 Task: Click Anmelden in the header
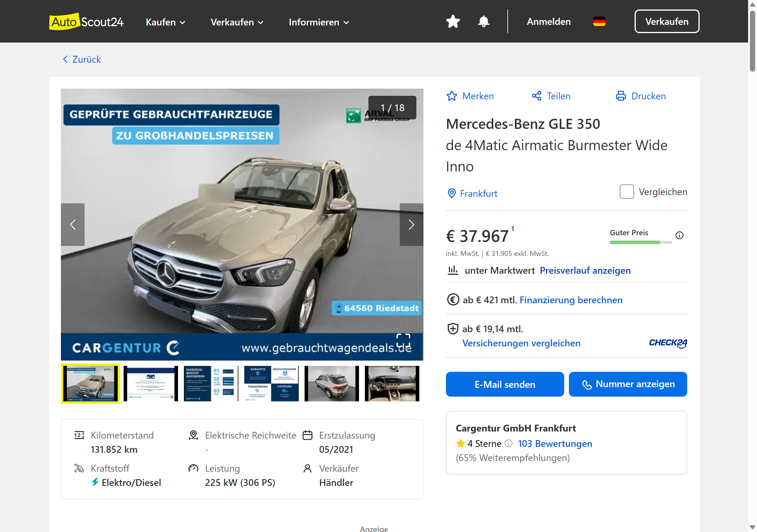(x=549, y=22)
